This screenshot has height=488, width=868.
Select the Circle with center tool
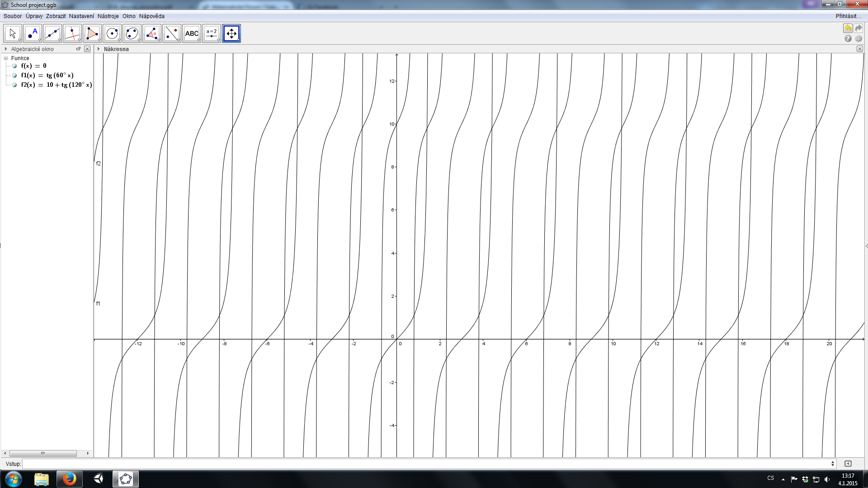pos(112,33)
